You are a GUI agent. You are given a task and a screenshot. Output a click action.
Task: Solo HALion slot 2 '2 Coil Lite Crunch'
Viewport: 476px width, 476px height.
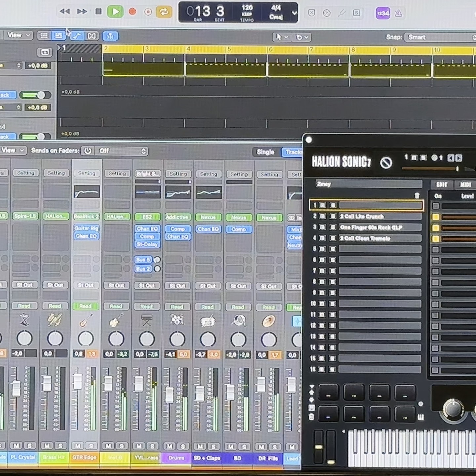point(333,217)
